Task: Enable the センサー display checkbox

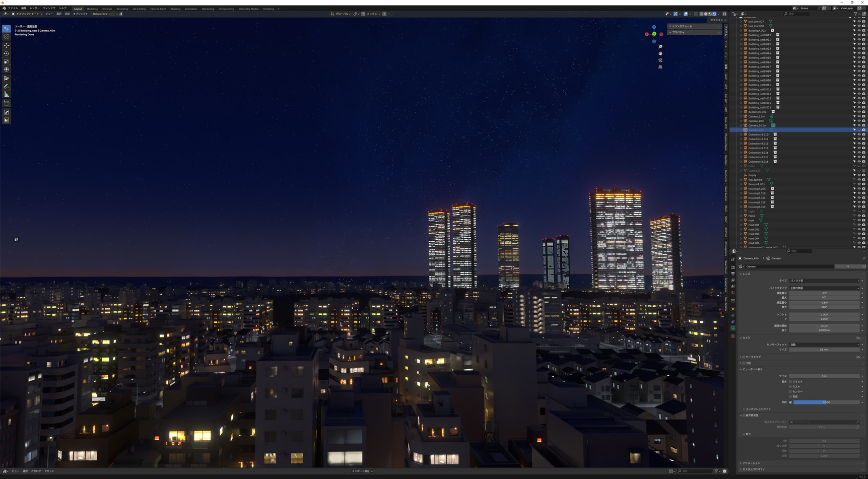Action: [790, 392]
